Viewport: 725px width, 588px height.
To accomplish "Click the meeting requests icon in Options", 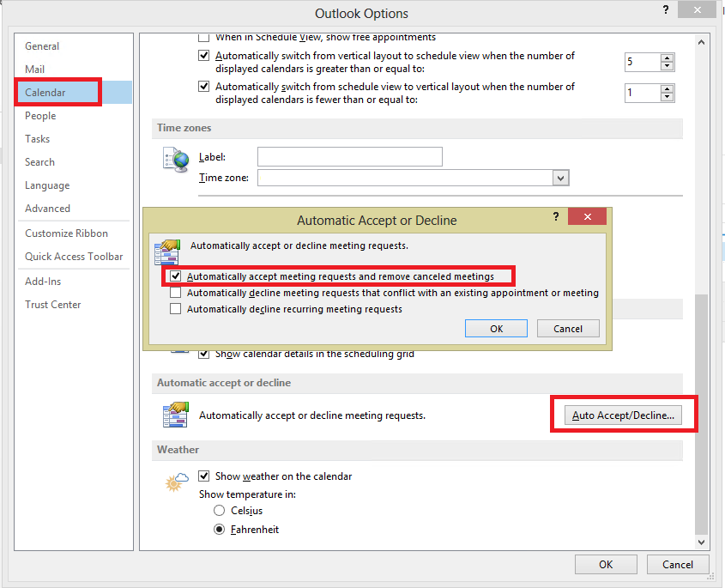I will pos(176,415).
